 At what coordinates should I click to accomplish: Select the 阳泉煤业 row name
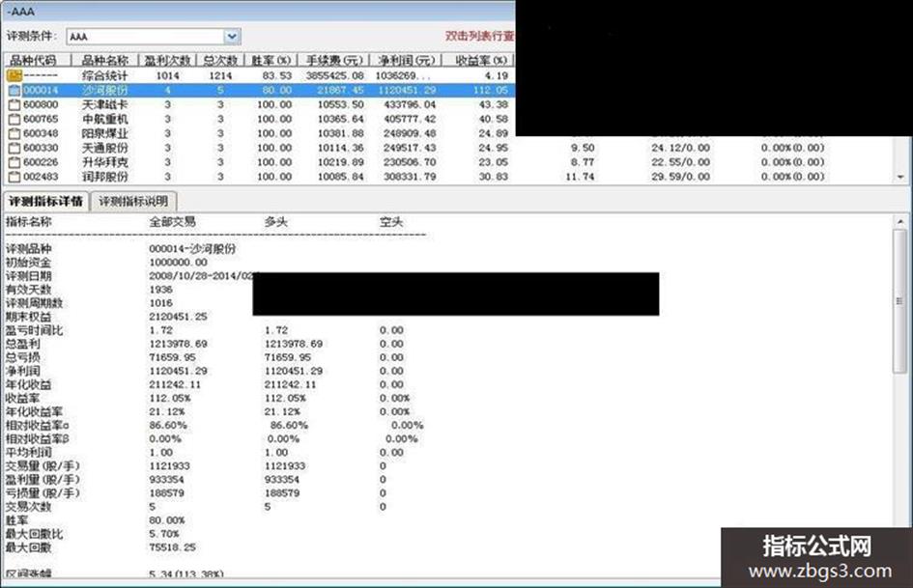pyautogui.click(x=104, y=133)
